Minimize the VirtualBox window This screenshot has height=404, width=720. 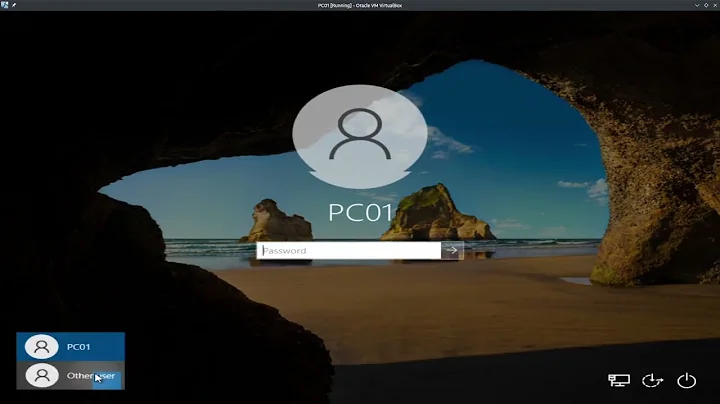coord(697,5)
